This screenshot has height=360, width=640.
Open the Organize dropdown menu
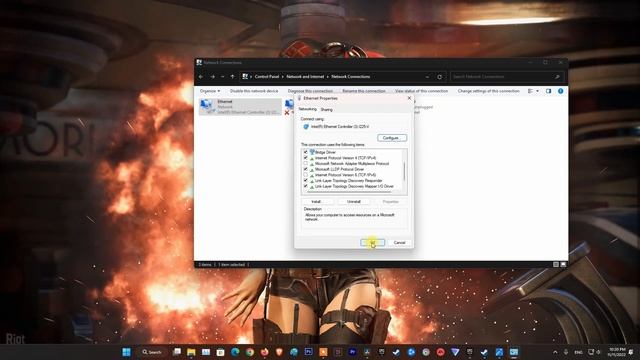(x=210, y=91)
